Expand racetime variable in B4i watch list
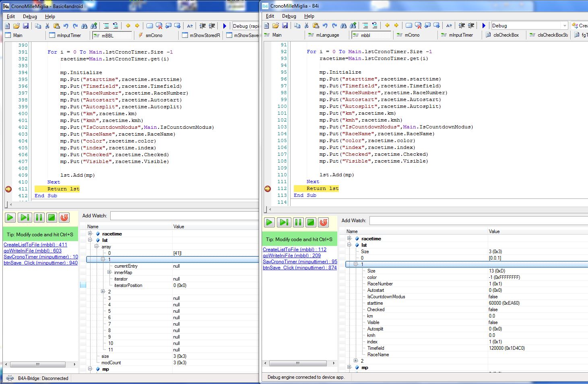The height and width of the screenshot is (384, 588). [x=349, y=238]
